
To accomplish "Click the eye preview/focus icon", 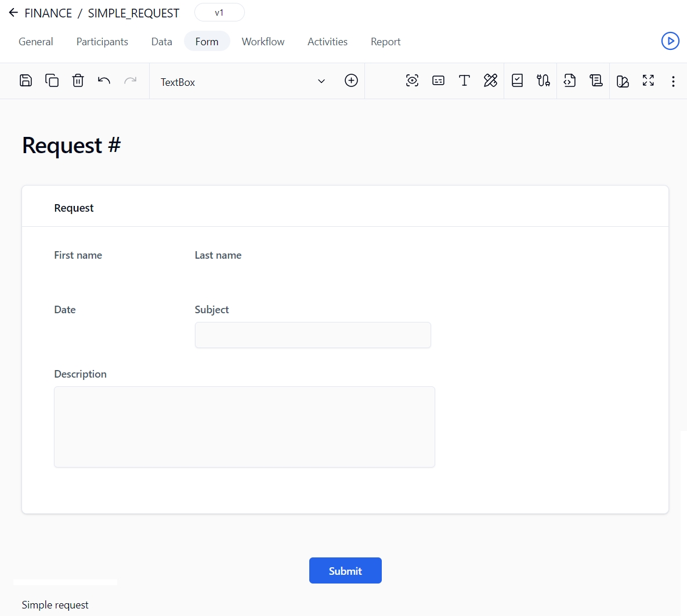I will pos(412,81).
